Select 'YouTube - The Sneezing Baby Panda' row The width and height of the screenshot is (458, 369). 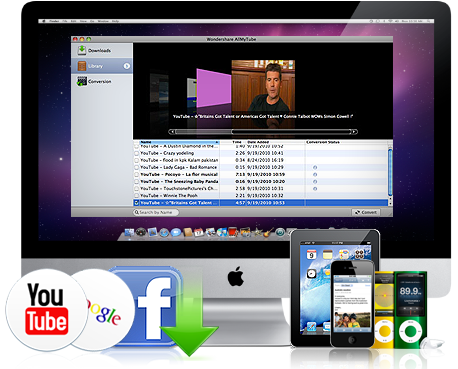pyautogui.click(x=261, y=182)
